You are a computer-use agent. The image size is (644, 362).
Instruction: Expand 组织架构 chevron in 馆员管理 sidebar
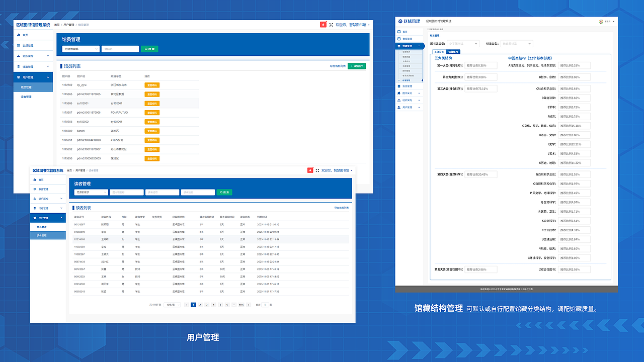point(48,56)
